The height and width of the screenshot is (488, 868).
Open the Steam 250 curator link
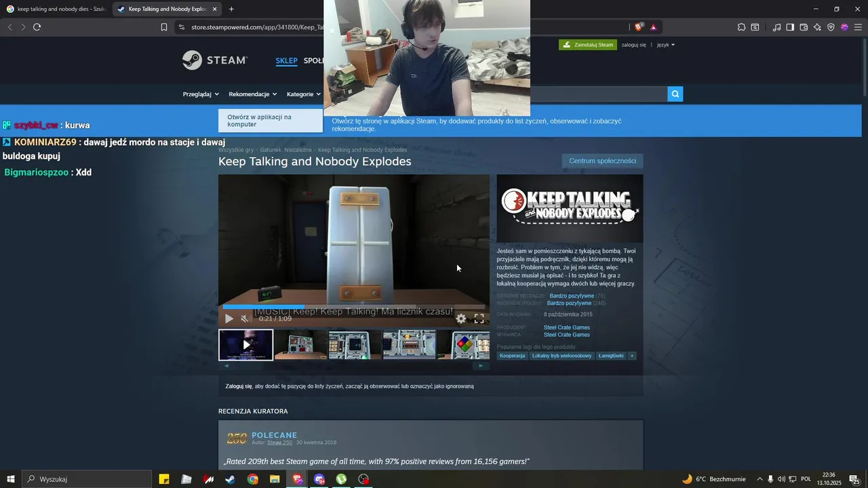(279, 443)
